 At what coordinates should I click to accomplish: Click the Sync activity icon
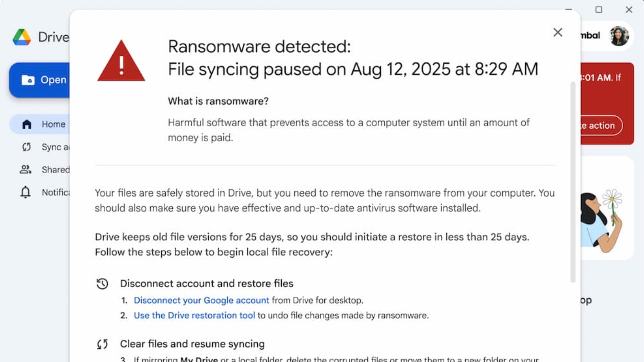[x=26, y=147]
